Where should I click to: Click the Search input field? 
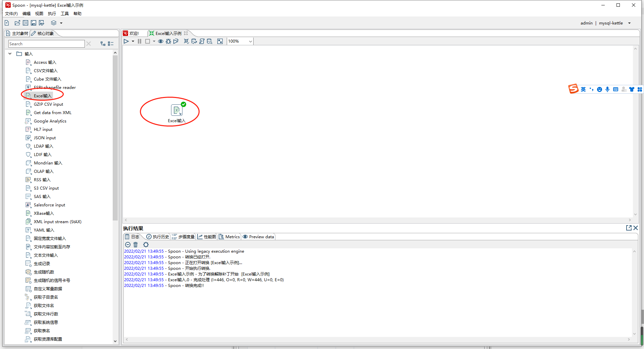pyautogui.click(x=46, y=44)
